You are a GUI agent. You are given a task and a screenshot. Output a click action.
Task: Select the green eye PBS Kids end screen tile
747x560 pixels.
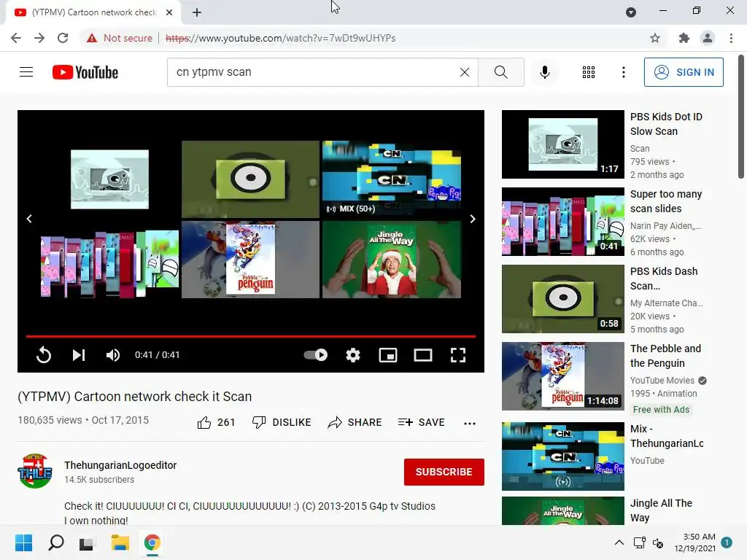pos(251,179)
